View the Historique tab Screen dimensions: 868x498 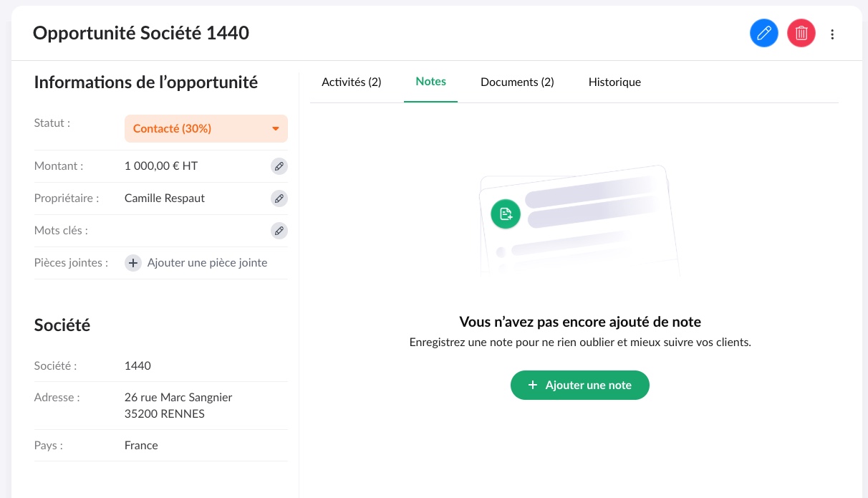[x=614, y=82]
